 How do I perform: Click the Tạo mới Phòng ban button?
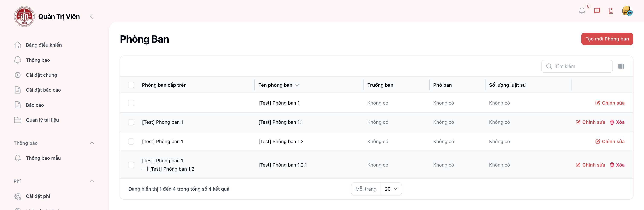tap(607, 39)
